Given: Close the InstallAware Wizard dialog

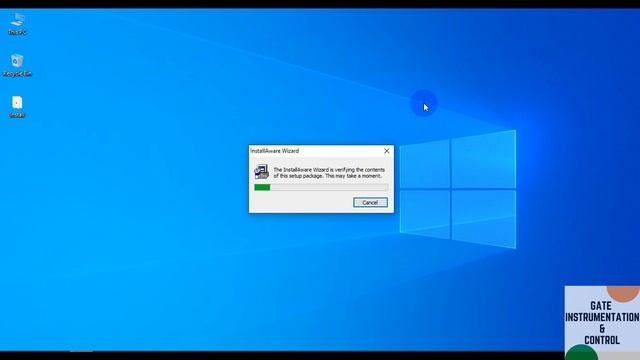Looking at the screenshot, I should click(x=387, y=151).
